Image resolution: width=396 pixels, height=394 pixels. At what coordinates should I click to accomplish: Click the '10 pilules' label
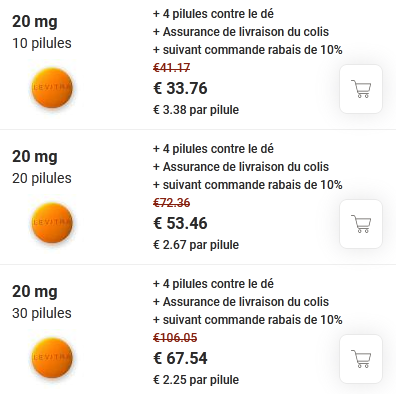coord(42,43)
